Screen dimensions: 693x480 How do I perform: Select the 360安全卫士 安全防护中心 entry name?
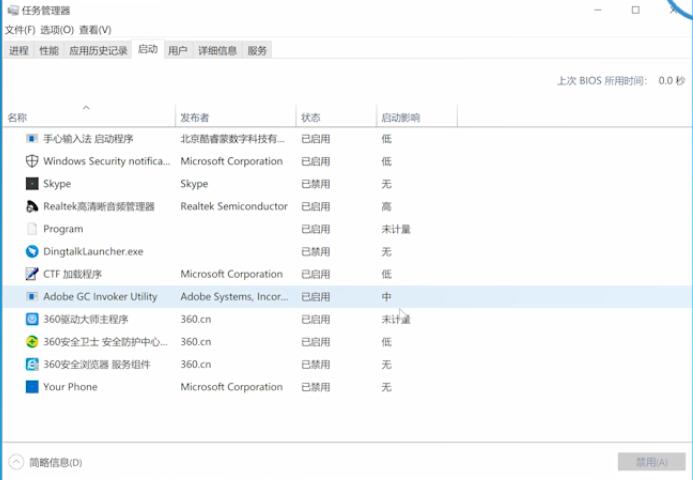click(105, 342)
